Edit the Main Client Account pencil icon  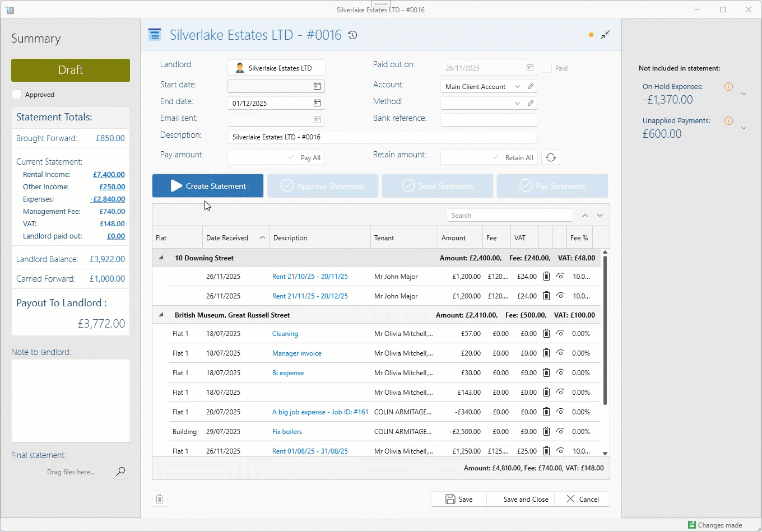pos(531,86)
